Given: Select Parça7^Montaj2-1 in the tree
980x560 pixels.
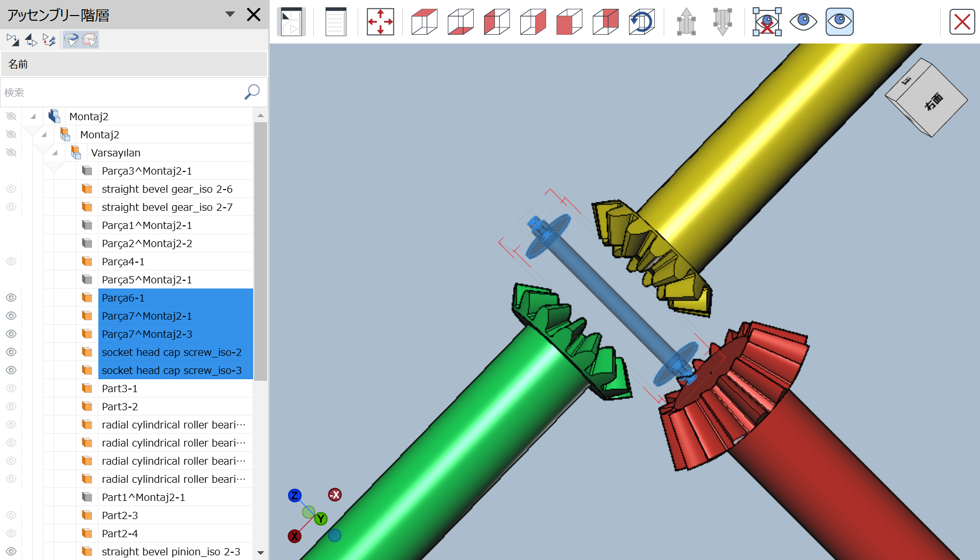Looking at the screenshot, I should [147, 316].
